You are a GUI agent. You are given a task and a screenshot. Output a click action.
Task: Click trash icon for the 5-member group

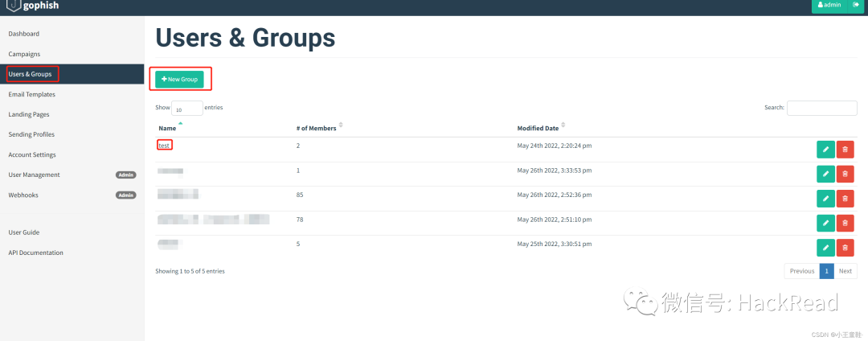pyautogui.click(x=845, y=248)
